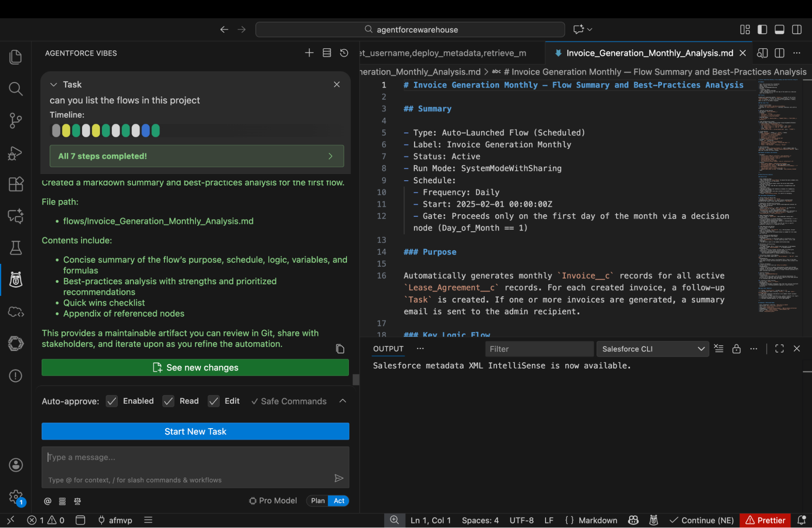Click the Prettier status bar warning
This screenshot has height=528, width=812.
coord(765,520)
